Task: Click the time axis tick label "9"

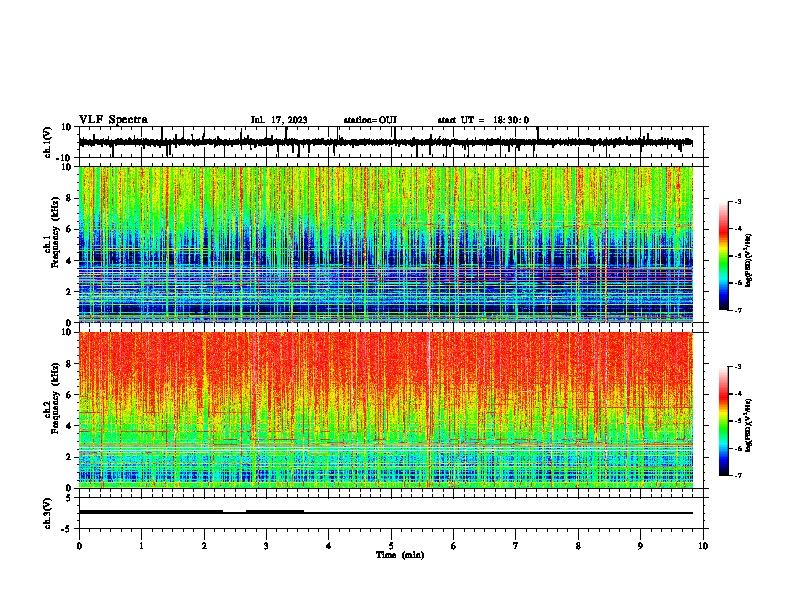Action: [x=640, y=546]
